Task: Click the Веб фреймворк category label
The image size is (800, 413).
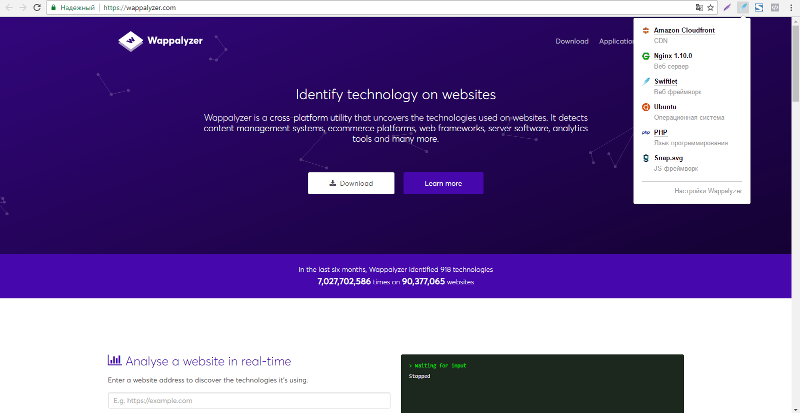Action: [678, 92]
